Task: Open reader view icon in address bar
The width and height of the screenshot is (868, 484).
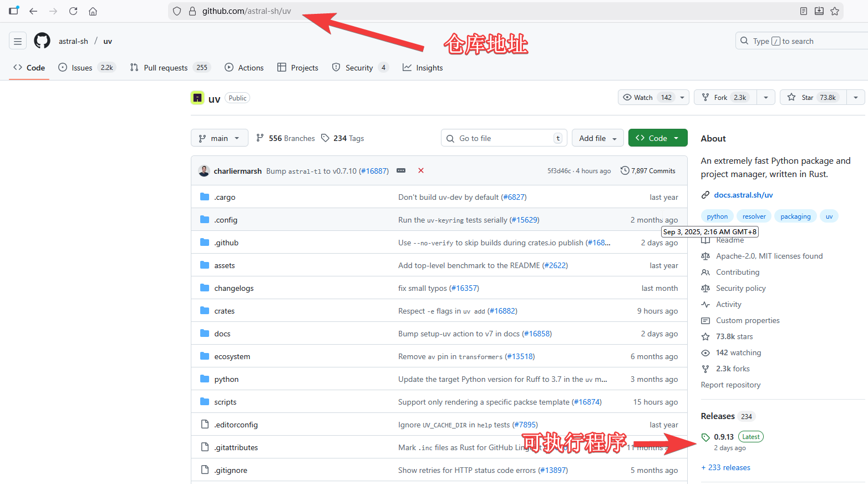Action: tap(804, 11)
